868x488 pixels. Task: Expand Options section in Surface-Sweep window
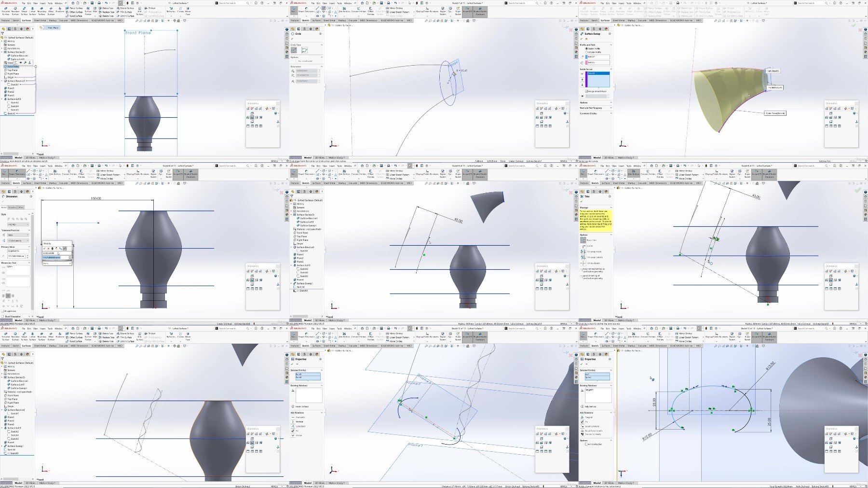(610, 102)
